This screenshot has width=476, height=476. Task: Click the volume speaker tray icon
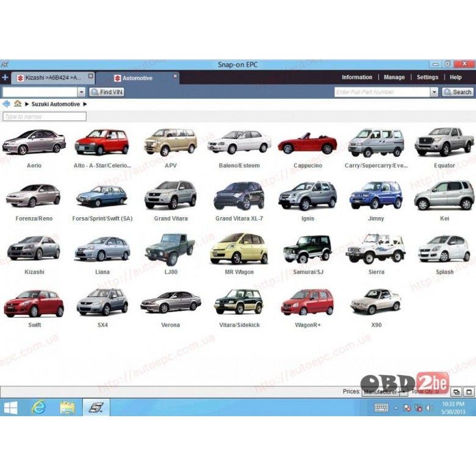tap(429, 408)
